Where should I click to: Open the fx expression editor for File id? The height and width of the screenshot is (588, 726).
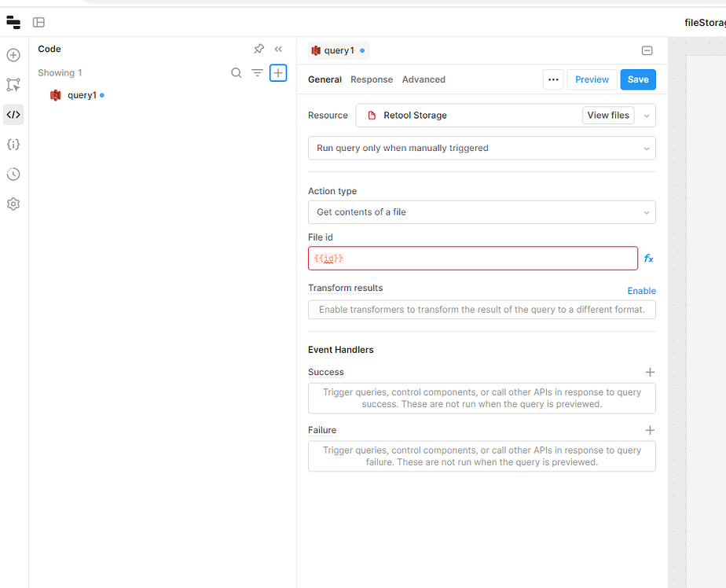[647, 258]
